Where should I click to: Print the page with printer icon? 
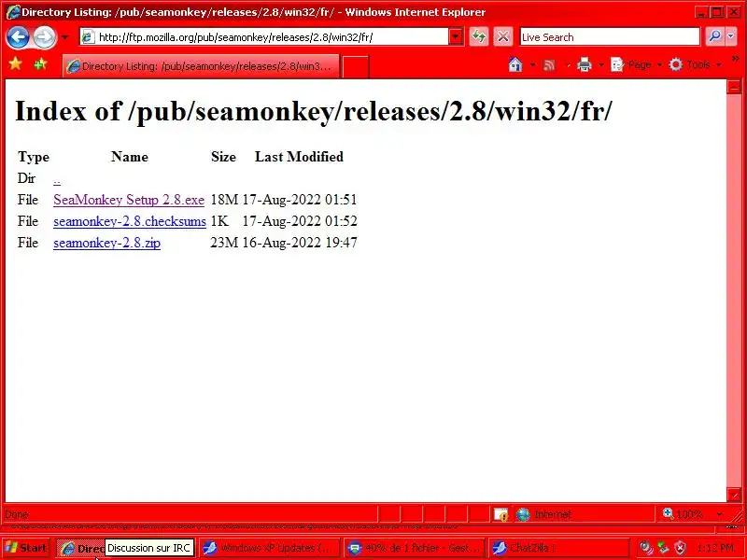tap(585, 64)
